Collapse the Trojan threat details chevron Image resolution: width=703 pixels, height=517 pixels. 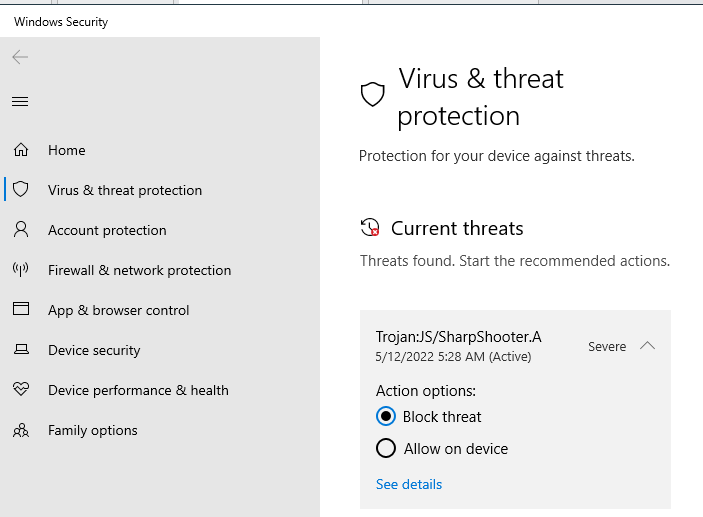click(647, 346)
